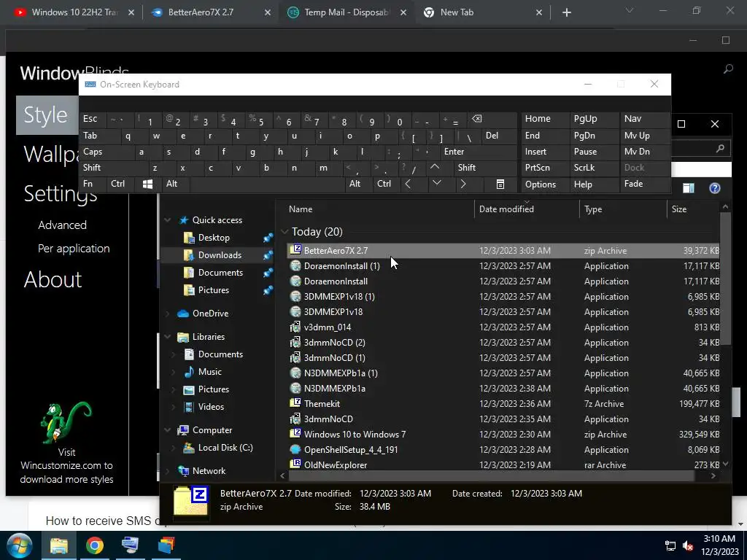The width and height of the screenshot is (747, 560).
Task: Switch to the BetterAero7X 2.7 browser tab
Action: coord(209,12)
